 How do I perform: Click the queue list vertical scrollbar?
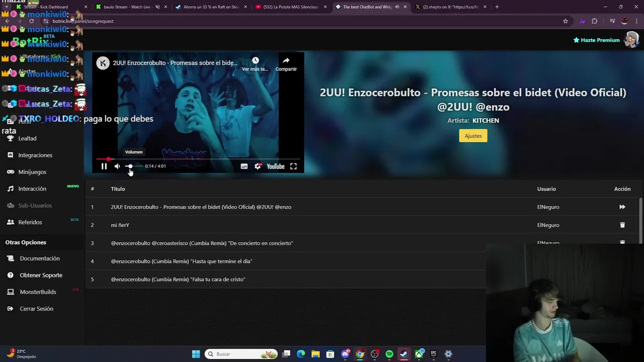coord(640,221)
